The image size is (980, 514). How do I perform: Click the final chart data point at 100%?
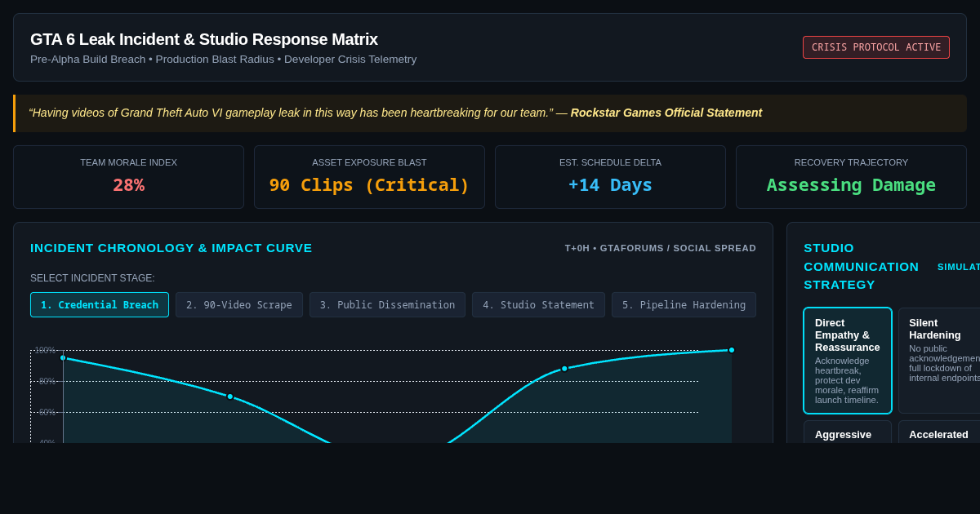pos(732,350)
